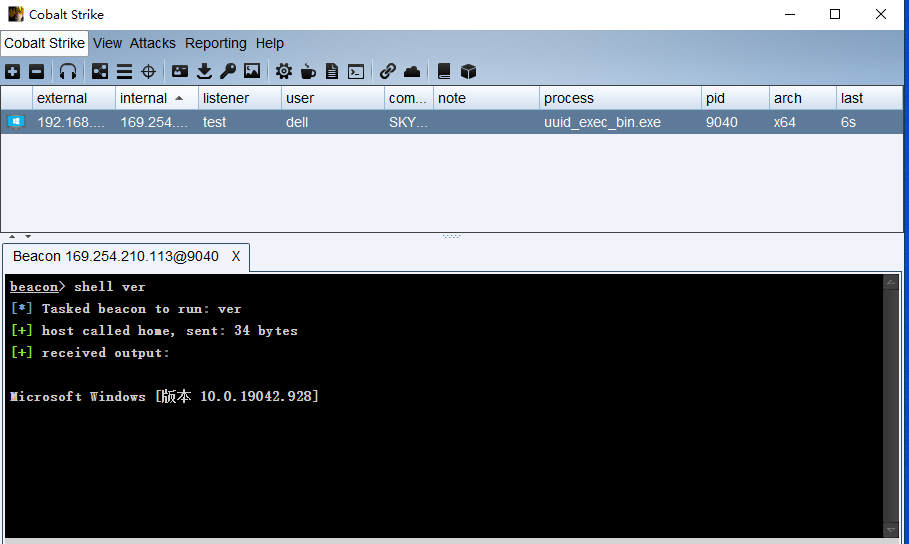
Task: Select the Beacon 169.254.210.113@9040 tab
Action: coord(116,256)
